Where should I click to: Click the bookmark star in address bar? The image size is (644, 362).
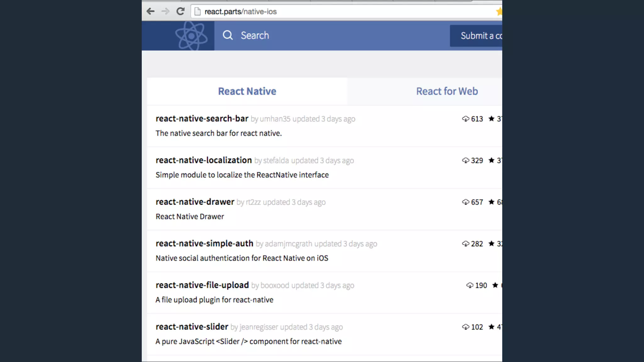[499, 12]
